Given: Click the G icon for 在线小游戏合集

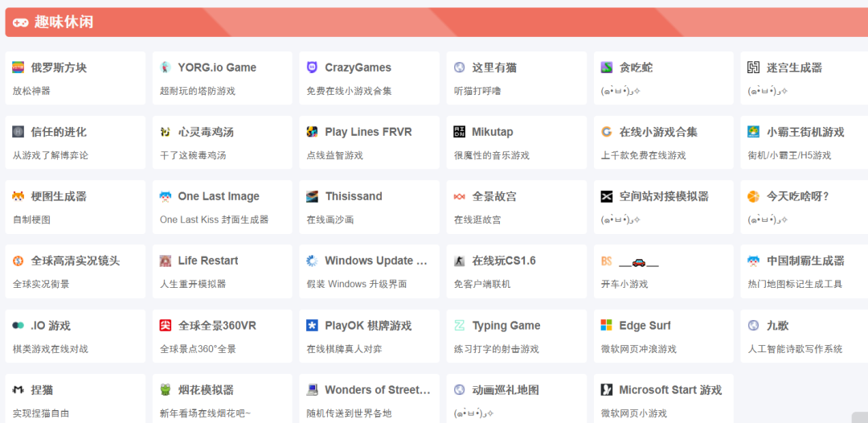Looking at the screenshot, I should click(607, 132).
